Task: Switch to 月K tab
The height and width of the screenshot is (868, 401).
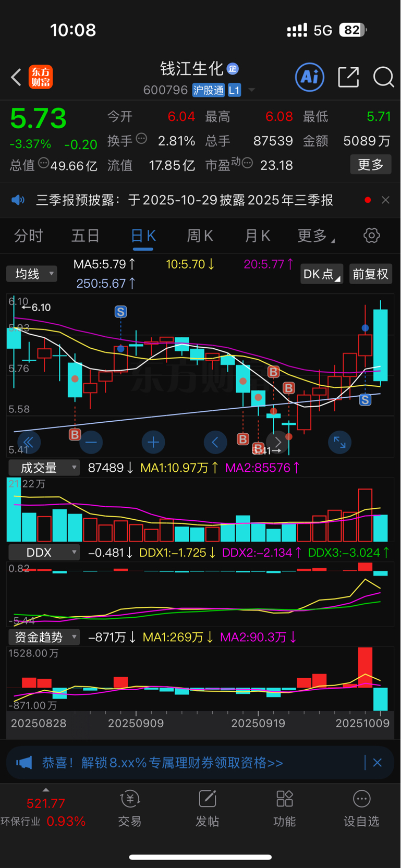Action: coord(258,236)
